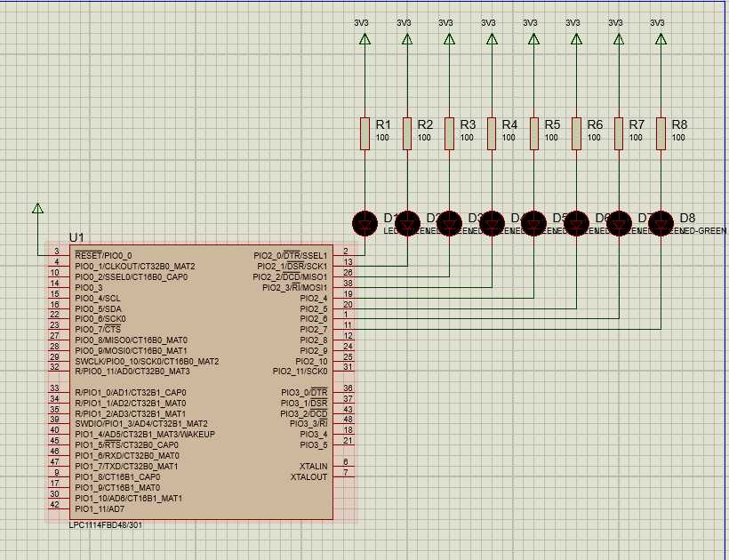Select resistor R3 symbol

(449, 134)
